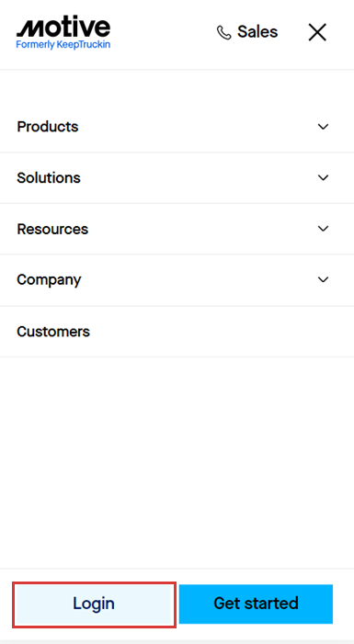Expand the Solutions chevron arrow

(x=323, y=177)
